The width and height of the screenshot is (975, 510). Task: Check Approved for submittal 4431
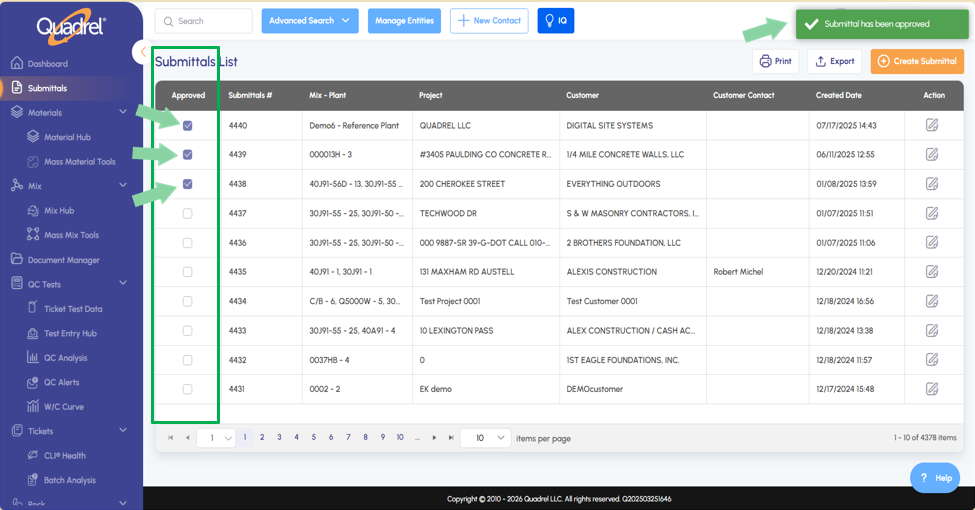tap(187, 389)
